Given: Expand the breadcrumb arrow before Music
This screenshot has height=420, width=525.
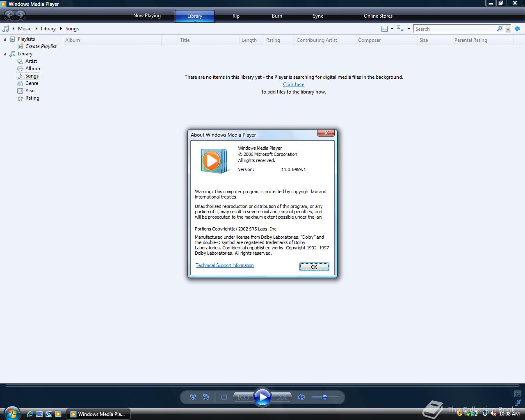Looking at the screenshot, I should click(14, 29).
